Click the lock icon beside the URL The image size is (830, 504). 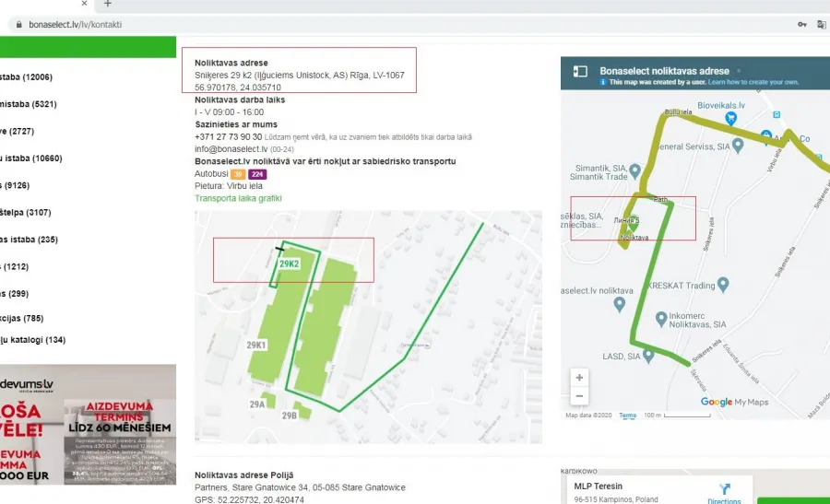coord(19,24)
